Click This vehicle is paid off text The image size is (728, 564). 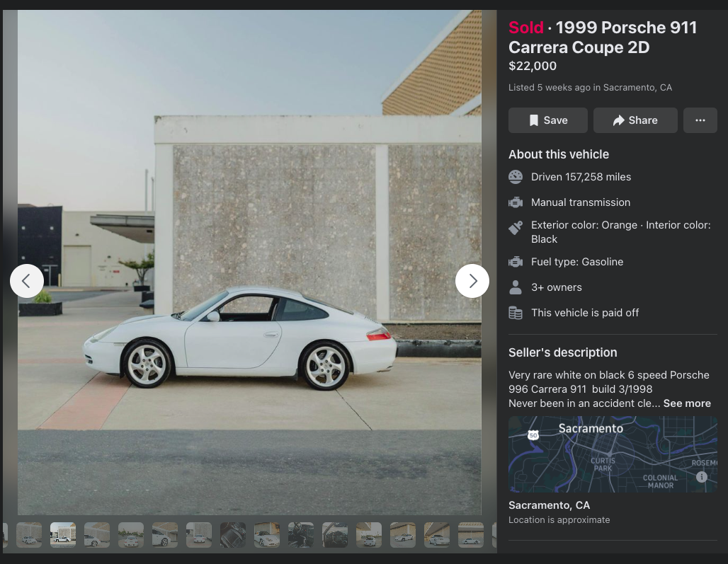[x=585, y=313]
